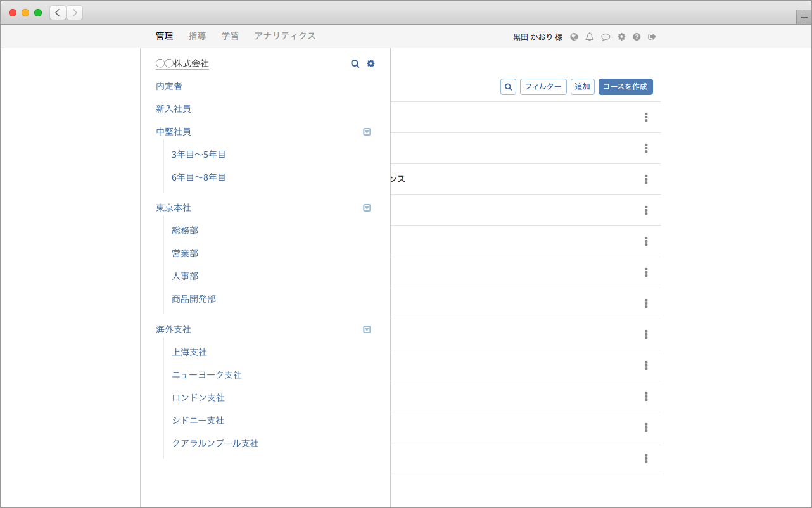Click search button left of フィルター
Viewport: 812px width, 508px height.
(x=508, y=87)
